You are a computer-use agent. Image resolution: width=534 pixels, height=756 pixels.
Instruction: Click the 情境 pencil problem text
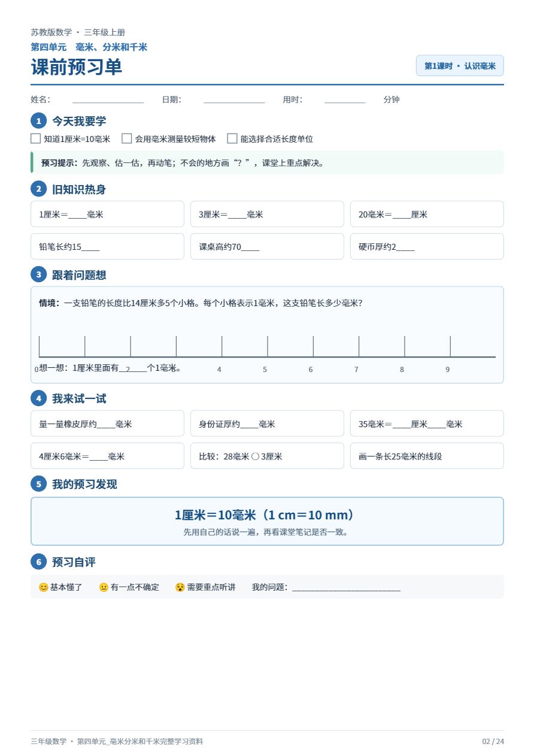[x=201, y=303]
